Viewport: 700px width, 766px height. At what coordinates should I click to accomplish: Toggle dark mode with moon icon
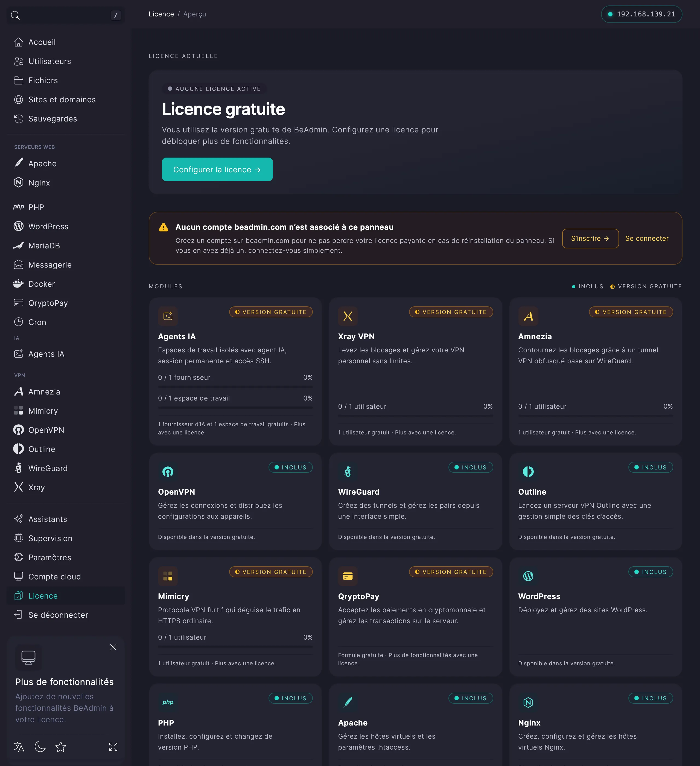[40, 747]
